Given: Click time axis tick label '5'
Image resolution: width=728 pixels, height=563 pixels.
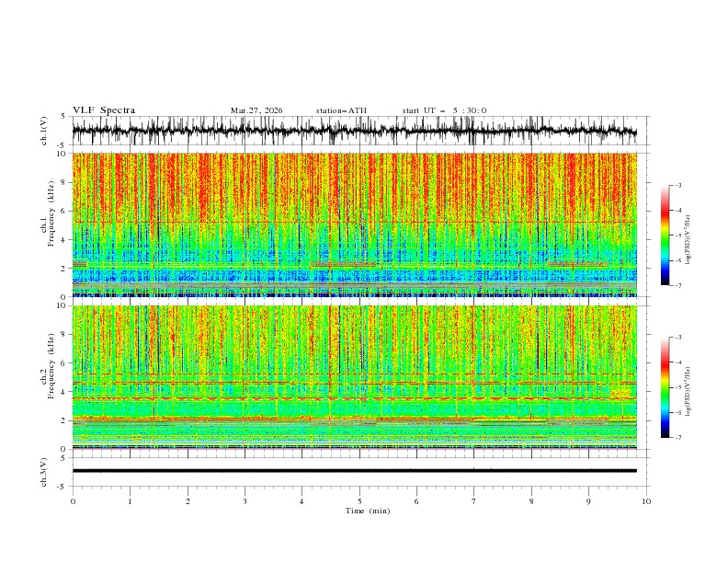Looking at the screenshot, I should 359,501.
